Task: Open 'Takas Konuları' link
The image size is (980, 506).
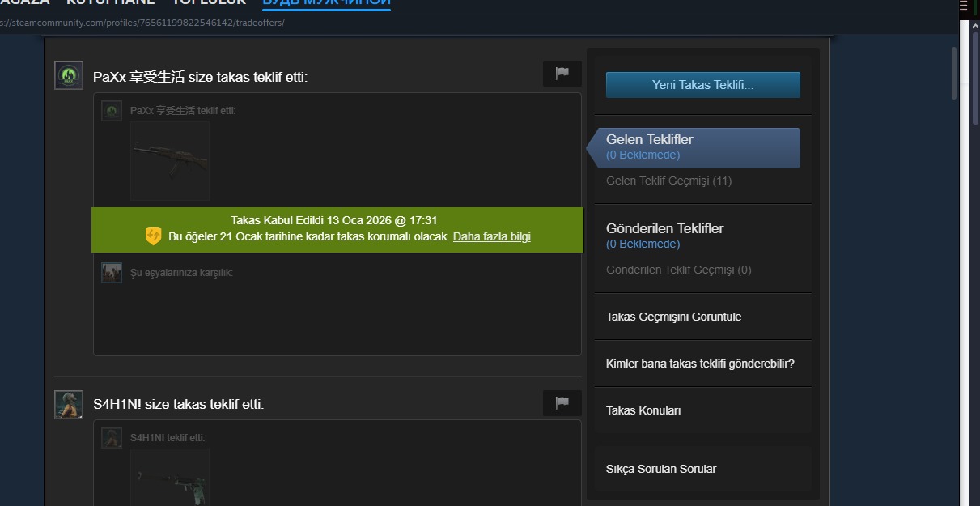Action: (643, 410)
